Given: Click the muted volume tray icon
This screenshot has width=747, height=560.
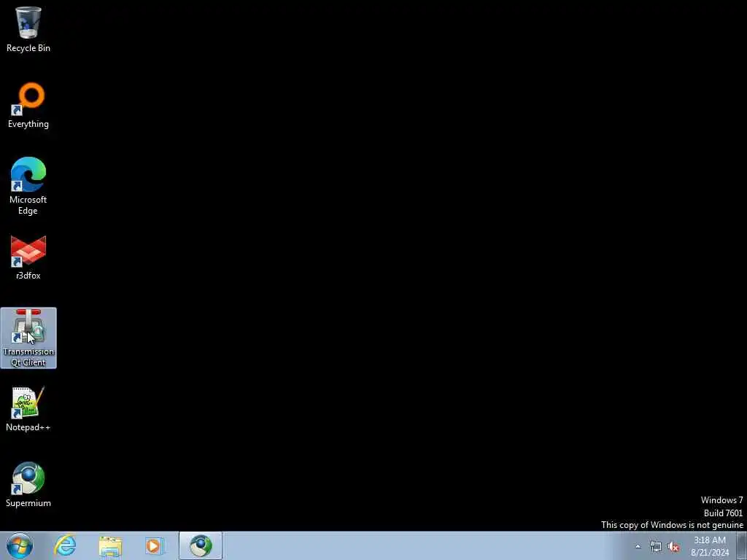Looking at the screenshot, I should 673,547.
